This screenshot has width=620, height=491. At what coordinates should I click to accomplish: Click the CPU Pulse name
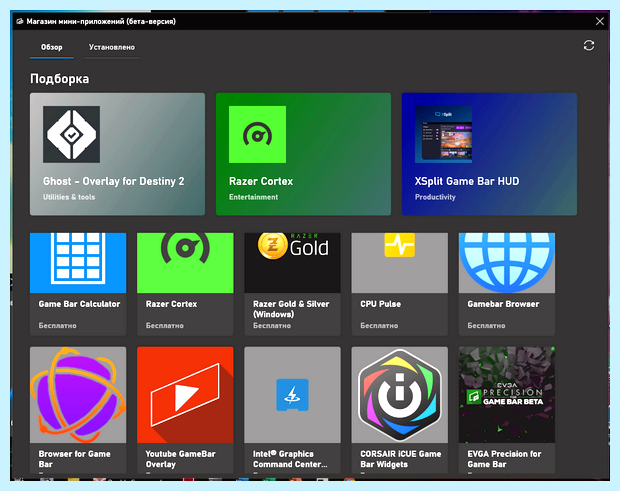click(380, 304)
